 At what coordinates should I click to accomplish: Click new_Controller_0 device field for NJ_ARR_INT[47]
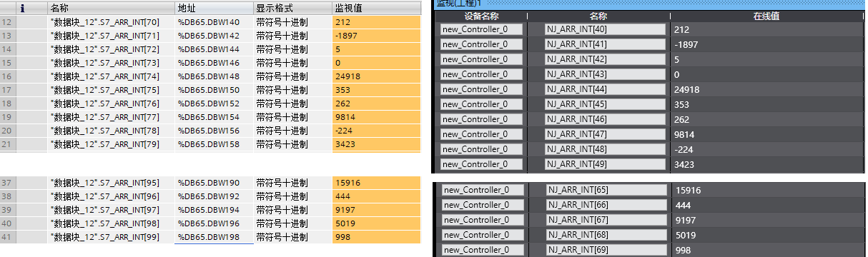(x=482, y=134)
